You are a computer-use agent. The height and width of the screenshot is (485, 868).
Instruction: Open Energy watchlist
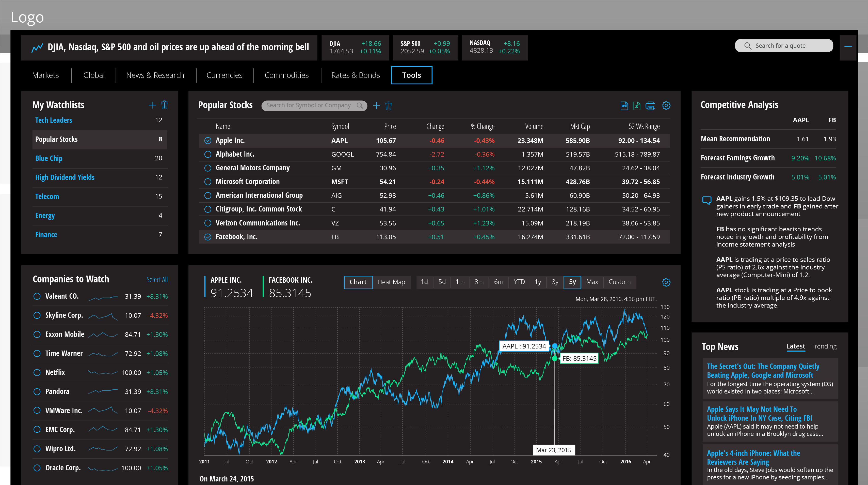tap(45, 216)
